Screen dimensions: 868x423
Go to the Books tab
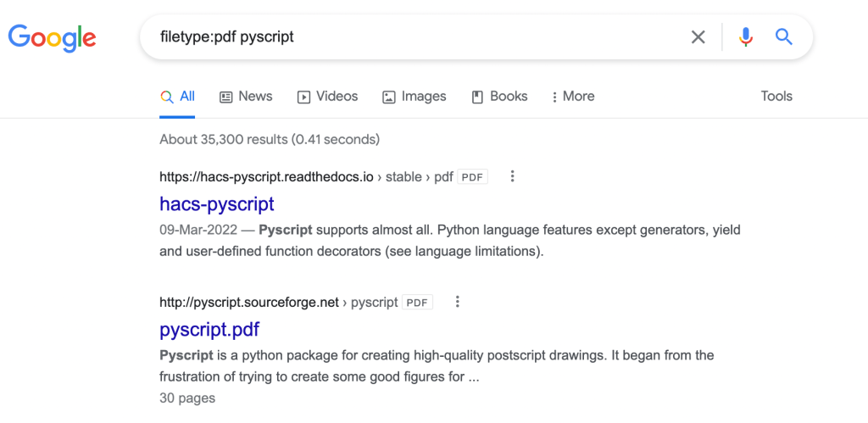pyautogui.click(x=499, y=97)
